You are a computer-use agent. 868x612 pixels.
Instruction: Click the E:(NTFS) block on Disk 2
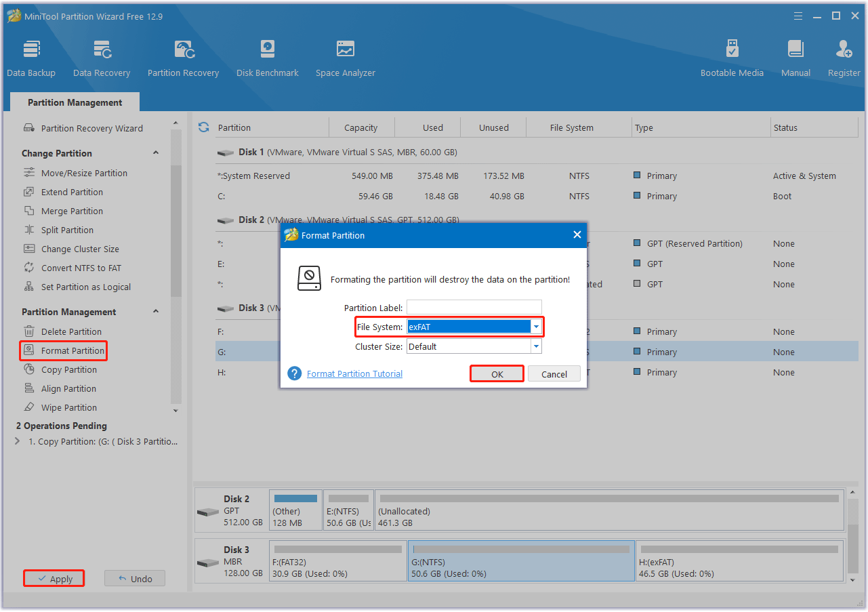click(348, 510)
